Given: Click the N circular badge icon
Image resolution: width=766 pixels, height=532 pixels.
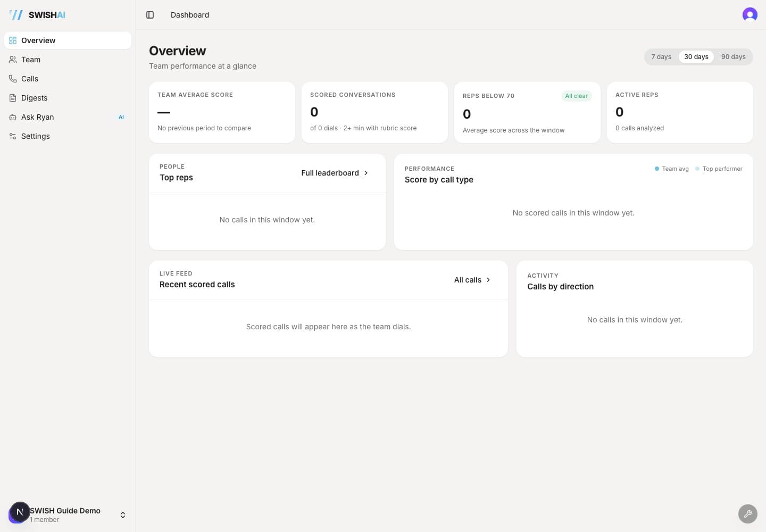Looking at the screenshot, I should pos(20,512).
